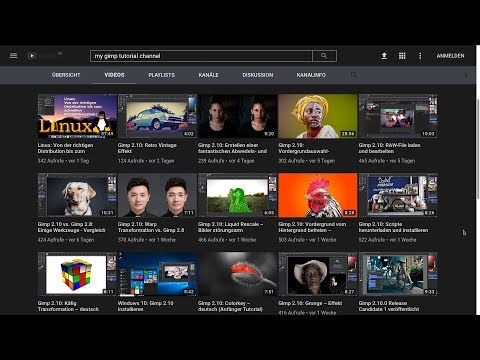Open the Linux penguin video thumbnail

pyautogui.click(x=77, y=116)
